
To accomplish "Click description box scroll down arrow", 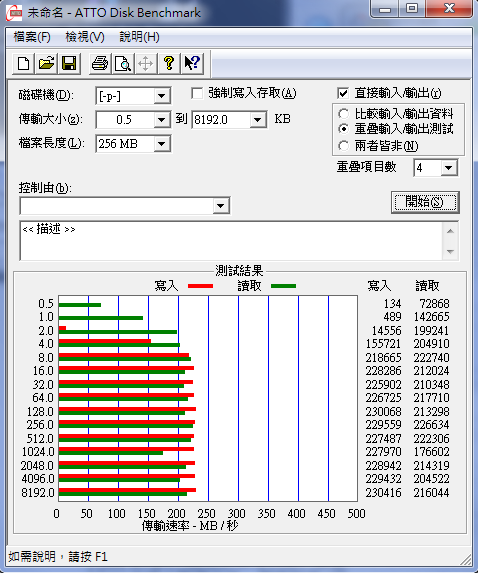I will 450,251.
